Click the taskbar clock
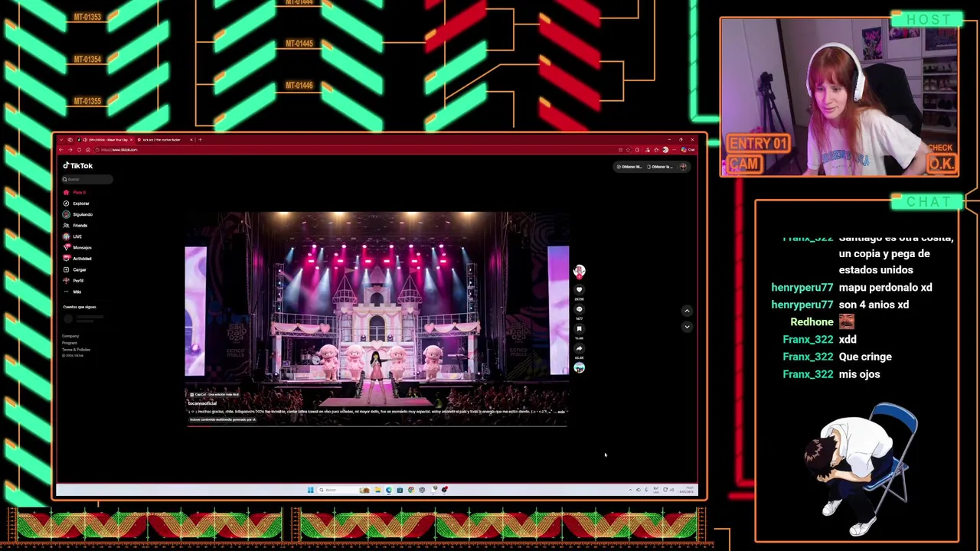 pos(687,490)
